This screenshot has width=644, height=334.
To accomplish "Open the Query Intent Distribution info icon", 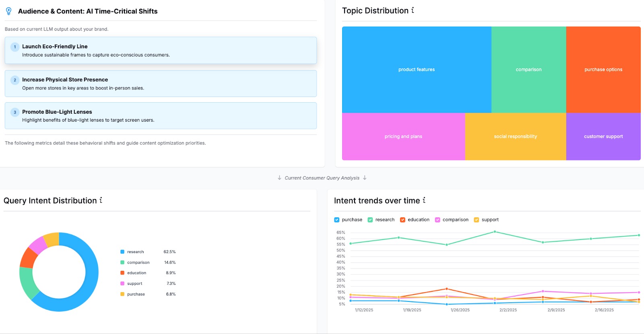I will (x=101, y=200).
